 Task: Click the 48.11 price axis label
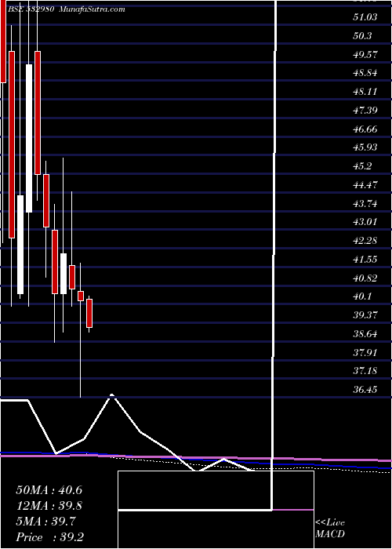(365, 92)
